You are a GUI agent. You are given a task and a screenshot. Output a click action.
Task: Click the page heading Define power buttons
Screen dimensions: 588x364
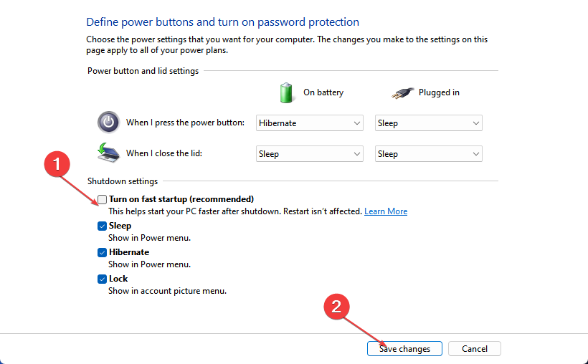pyautogui.click(x=222, y=22)
